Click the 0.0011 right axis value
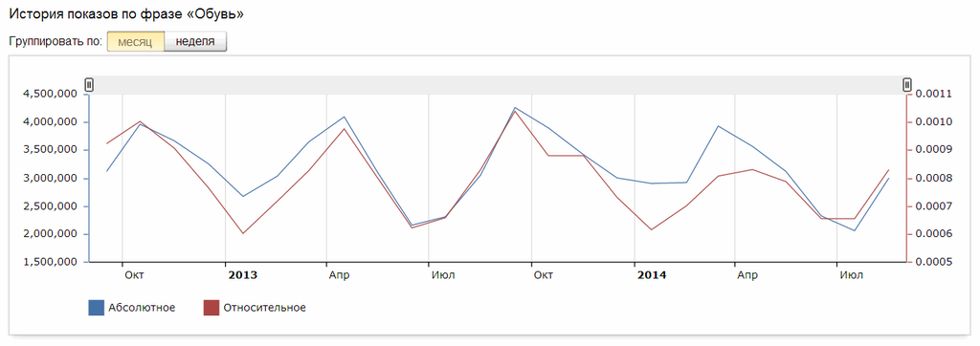980x346 pixels. click(934, 94)
